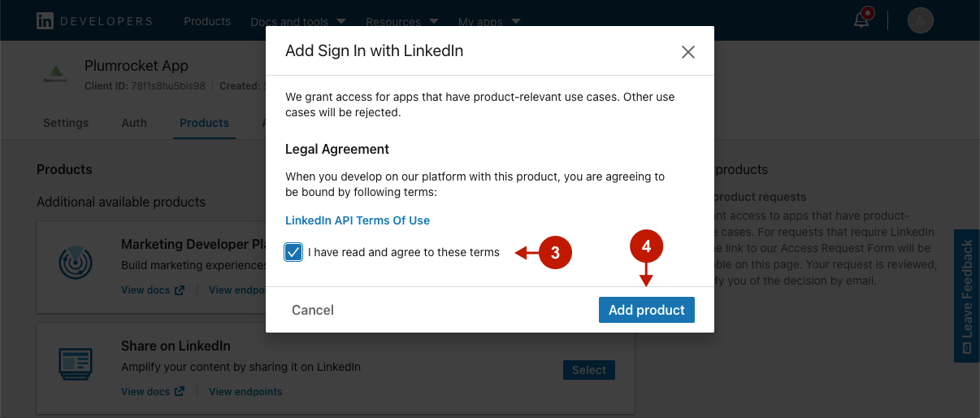The height and width of the screenshot is (418, 980).
Task: Switch to the Settings tab
Action: pos(66,123)
